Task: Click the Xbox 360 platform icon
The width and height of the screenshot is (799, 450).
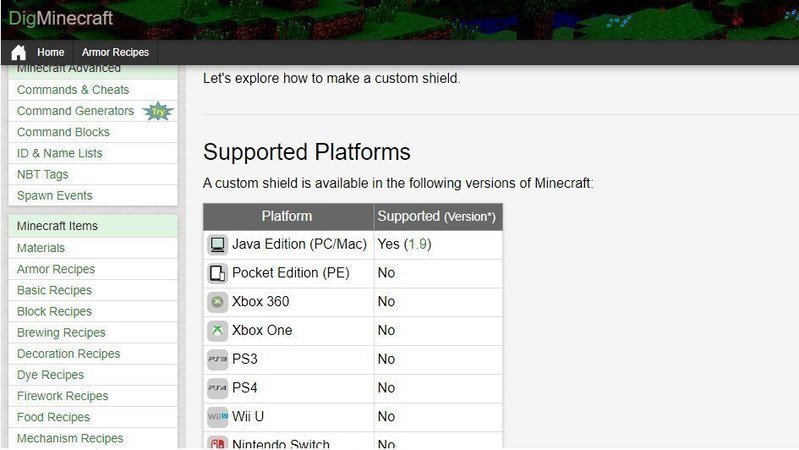Action: [x=218, y=302]
